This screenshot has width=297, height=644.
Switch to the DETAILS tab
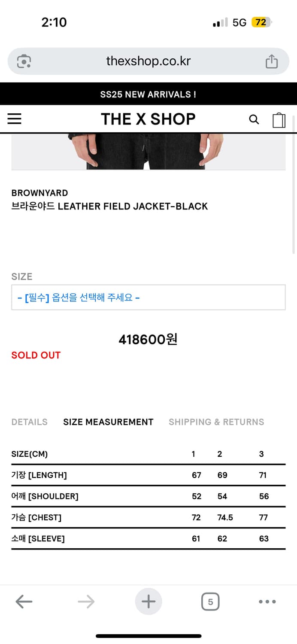[30, 422]
